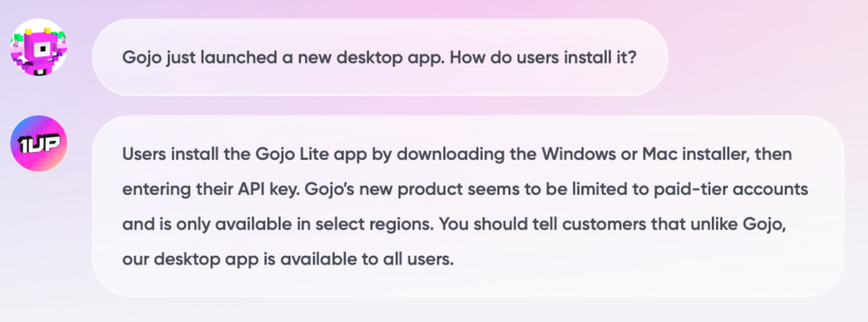This screenshot has height=322, width=868.
Task: Select the user question message bubble
Action: 380,58
